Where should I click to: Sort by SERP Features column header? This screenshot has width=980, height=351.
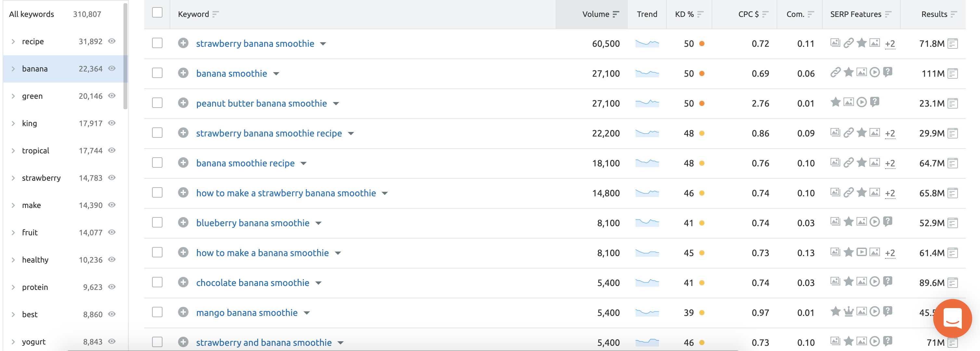888,15
